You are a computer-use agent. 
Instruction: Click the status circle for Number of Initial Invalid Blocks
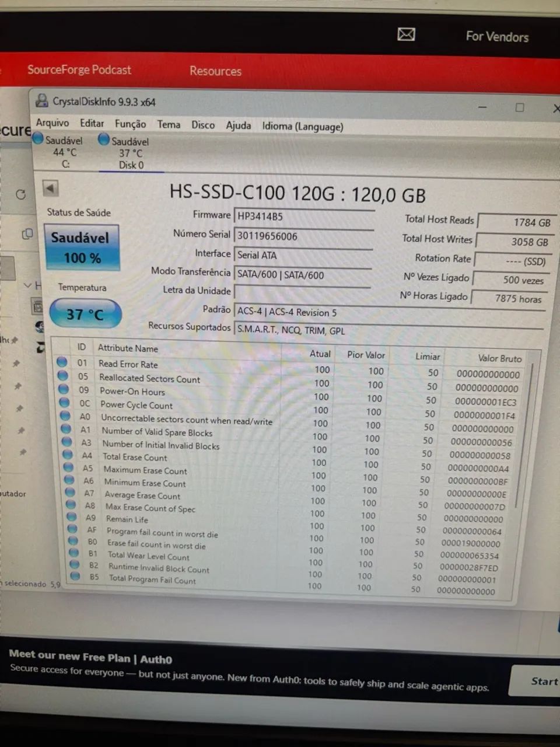pyautogui.click(x=67, y=442)
